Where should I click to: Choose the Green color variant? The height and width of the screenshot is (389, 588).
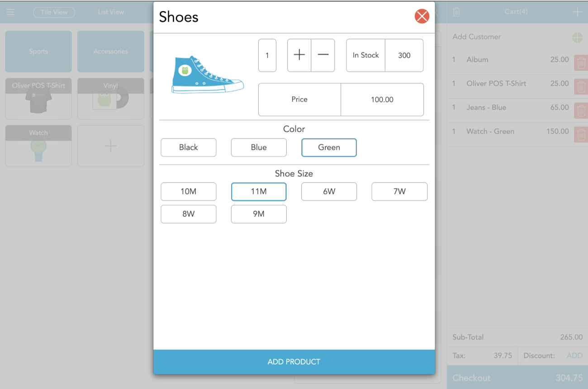(x=329, y=147)
